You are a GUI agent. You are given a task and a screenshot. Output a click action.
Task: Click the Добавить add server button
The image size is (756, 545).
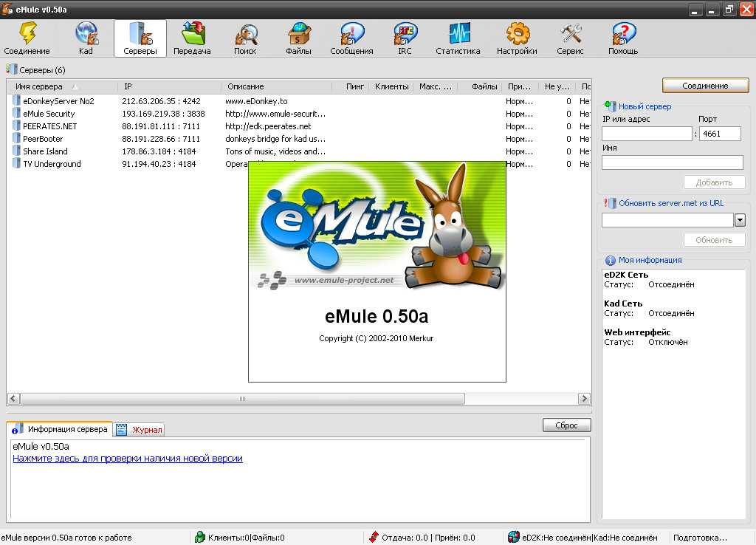tap(714, 182)
